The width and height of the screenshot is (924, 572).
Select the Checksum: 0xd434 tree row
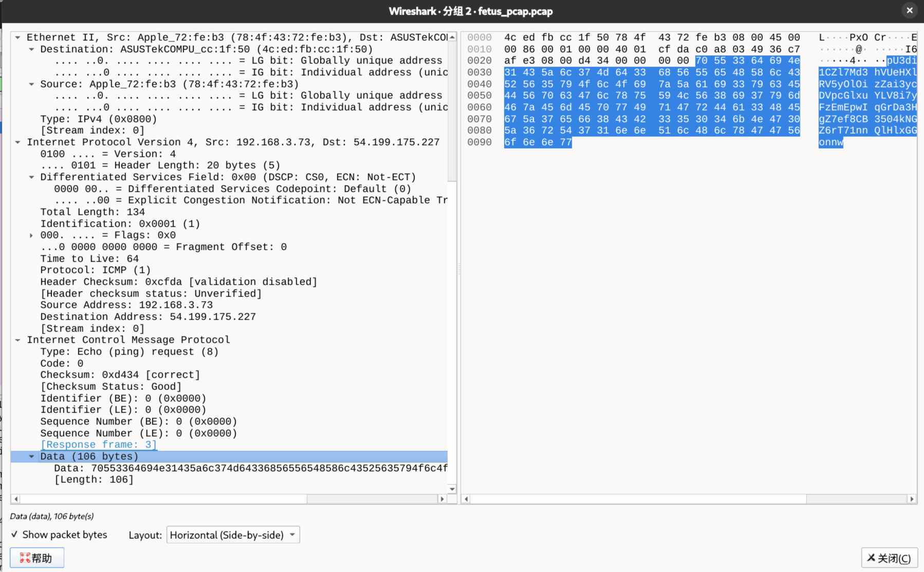pyautogui.click(x=120, y=375)
